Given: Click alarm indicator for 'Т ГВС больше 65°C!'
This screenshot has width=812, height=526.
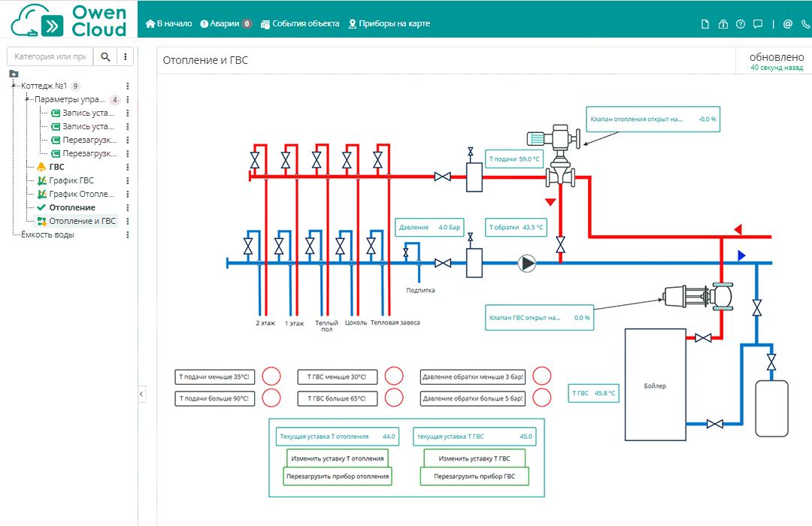Looking at the screenshot, I should point(393,398).
